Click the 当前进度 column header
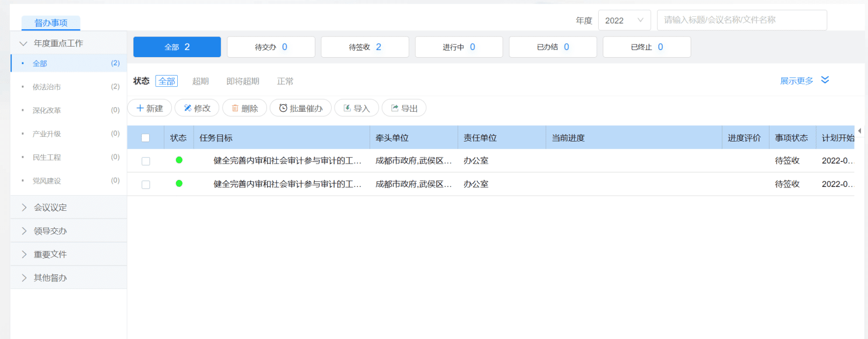Screen dimensions: 868x339 click(x=634, y=138)
